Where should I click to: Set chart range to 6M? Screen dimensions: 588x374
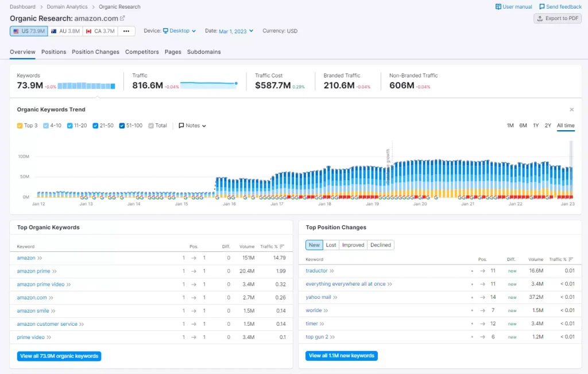point(523,126)
